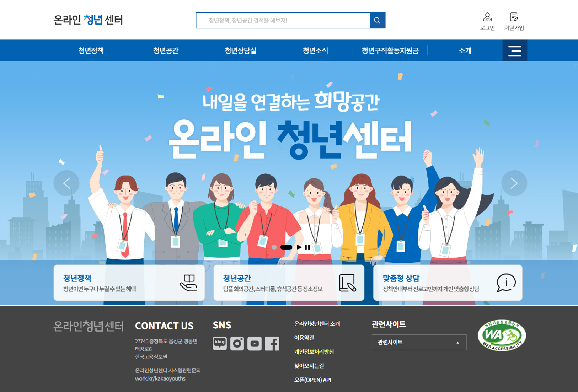Click the 맞춤형 상담 card
578x392 pixels.
[448, 283]
